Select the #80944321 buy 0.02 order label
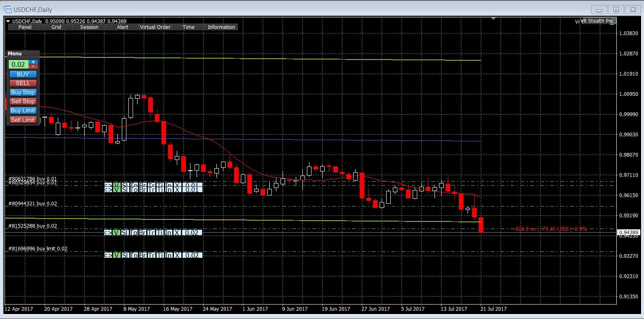This screenshot has width=644, height=319. point(33,204)
